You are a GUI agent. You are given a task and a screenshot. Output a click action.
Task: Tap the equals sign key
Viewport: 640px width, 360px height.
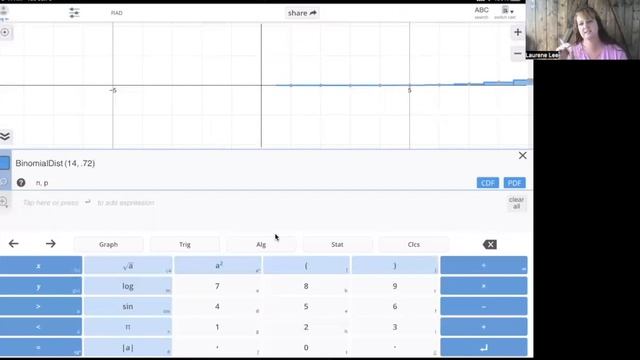point(40,347)
